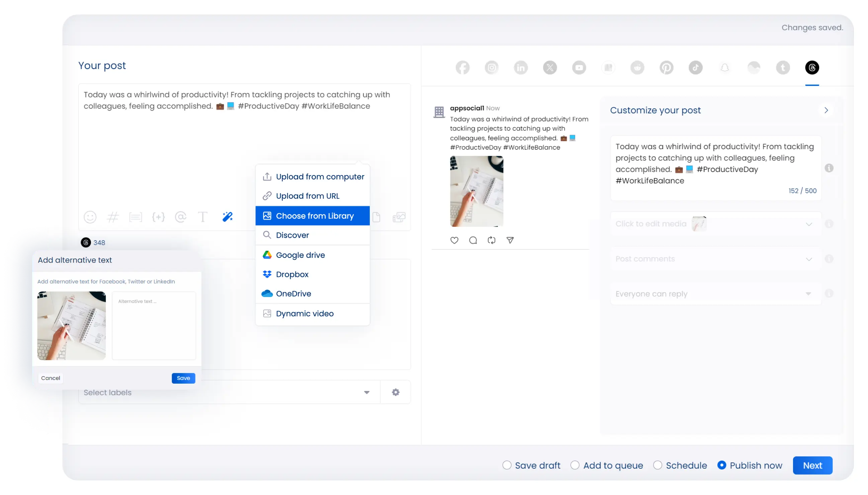Cancel the alternative text dialog
Screen dimensions: 868x495
(x=50, y=378)
